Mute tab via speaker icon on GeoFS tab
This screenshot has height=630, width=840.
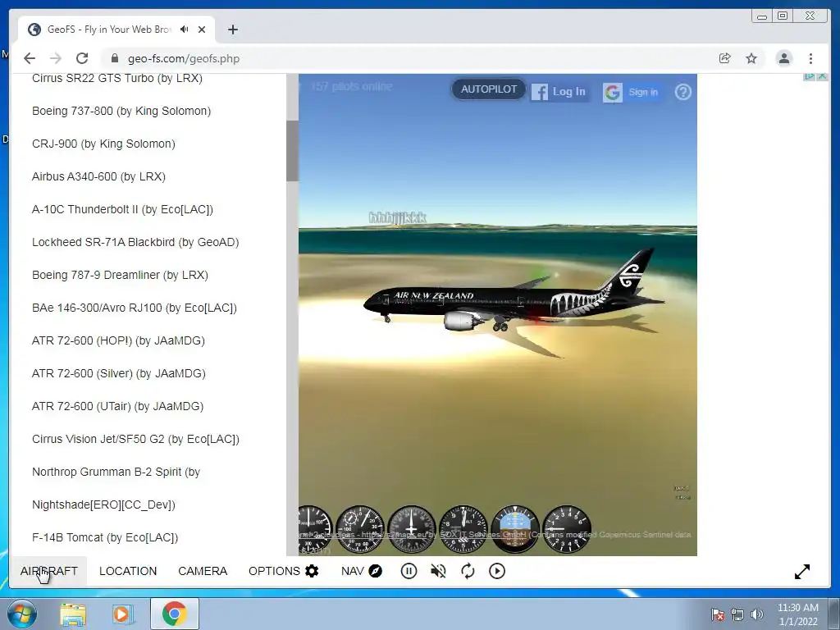click(x=185, y=30)
